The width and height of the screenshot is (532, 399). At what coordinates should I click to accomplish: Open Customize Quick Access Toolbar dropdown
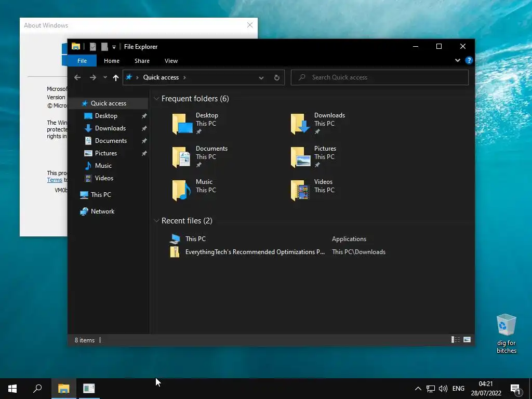coord(114,47)
